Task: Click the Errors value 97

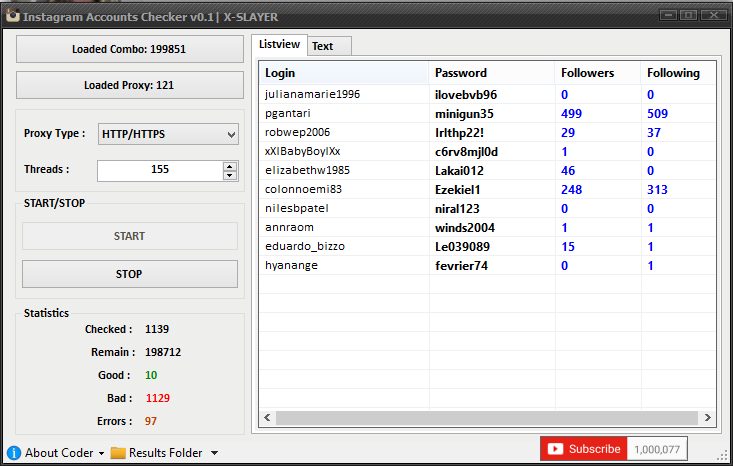Action: (x=151, y=421)
